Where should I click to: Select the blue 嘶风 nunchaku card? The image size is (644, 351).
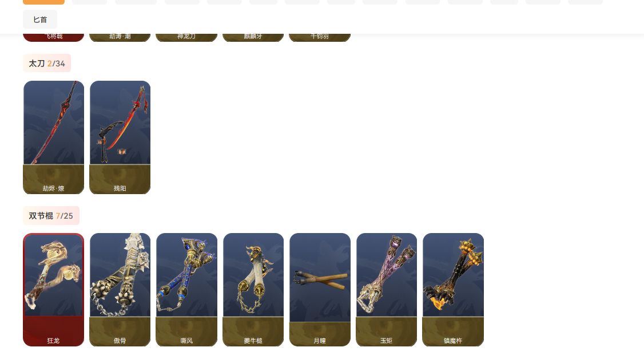point(186,290)
